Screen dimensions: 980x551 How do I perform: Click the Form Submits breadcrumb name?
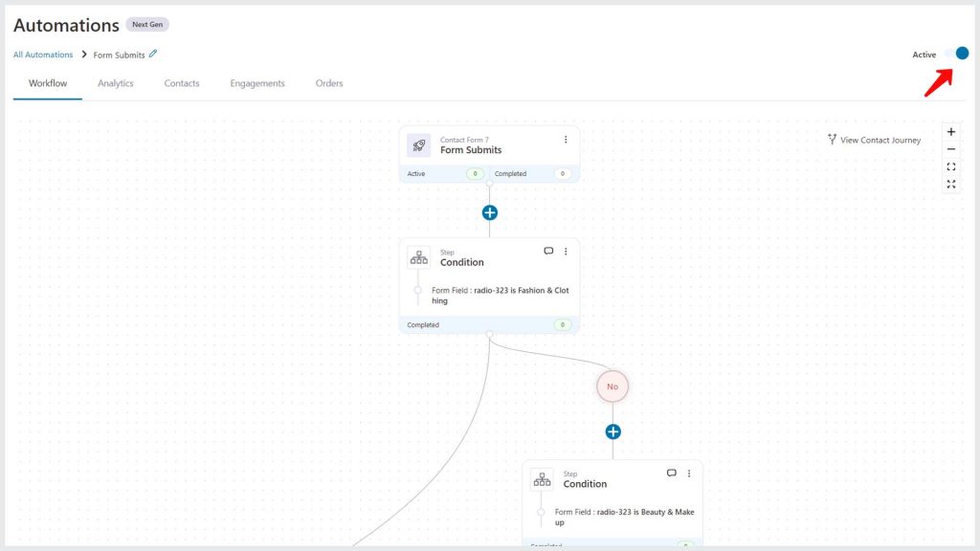click(119, 55)
